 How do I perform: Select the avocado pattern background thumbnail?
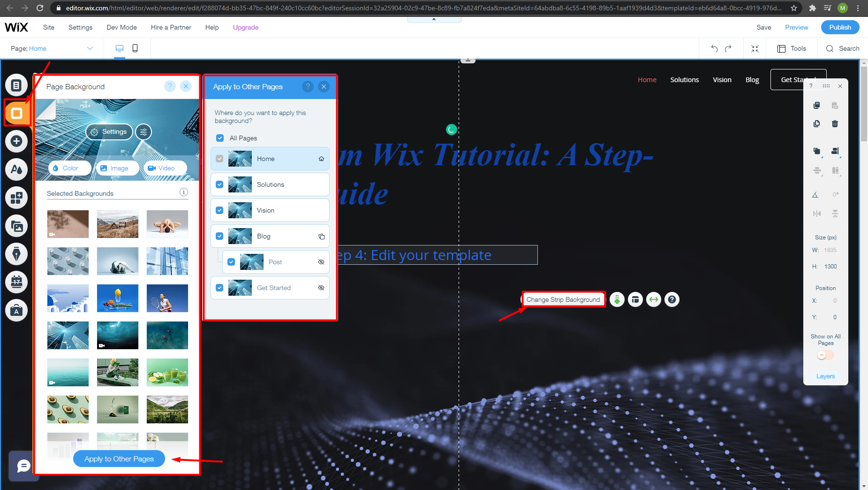coord(68,409)
